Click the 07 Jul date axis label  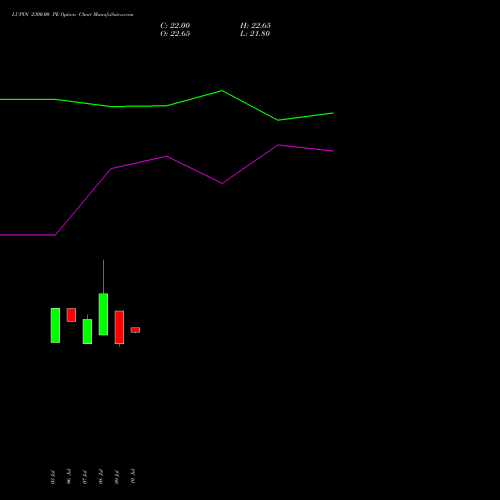tap(85, 477)
